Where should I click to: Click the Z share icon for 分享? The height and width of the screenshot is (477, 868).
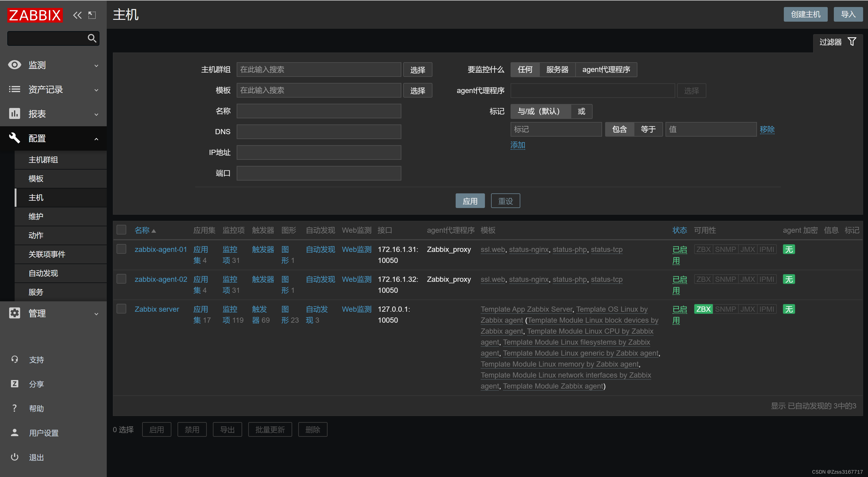(15, 384)
